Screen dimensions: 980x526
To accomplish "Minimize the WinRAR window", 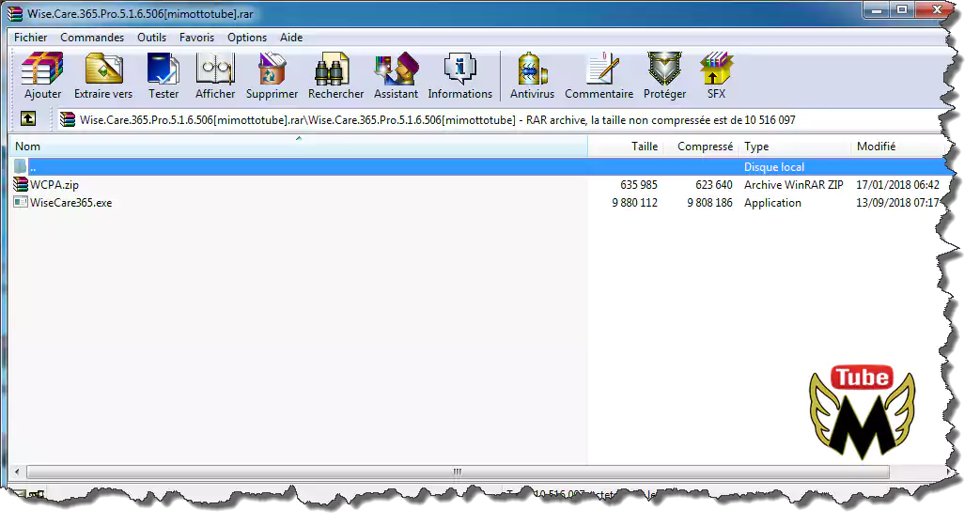I will tap(877, 10).
